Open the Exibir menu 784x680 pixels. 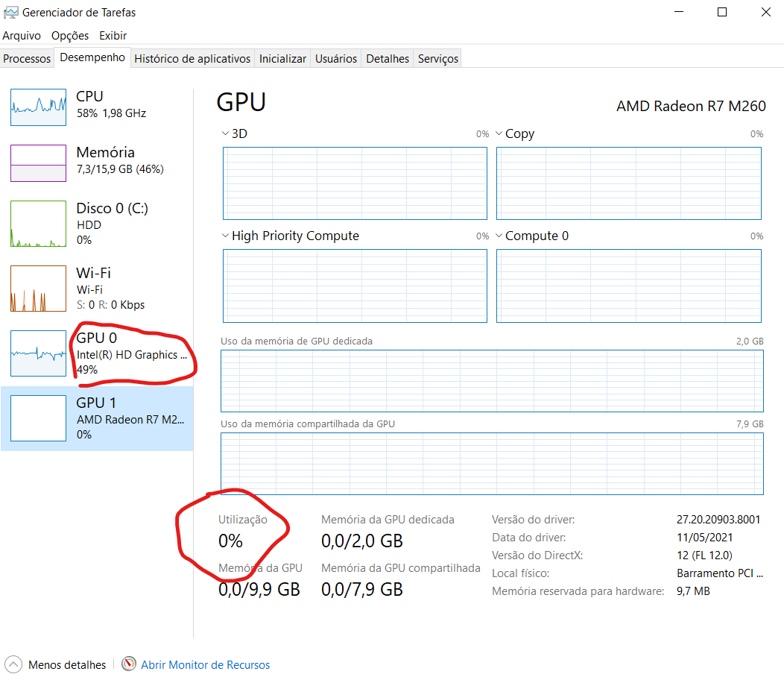tap(113, 36)
